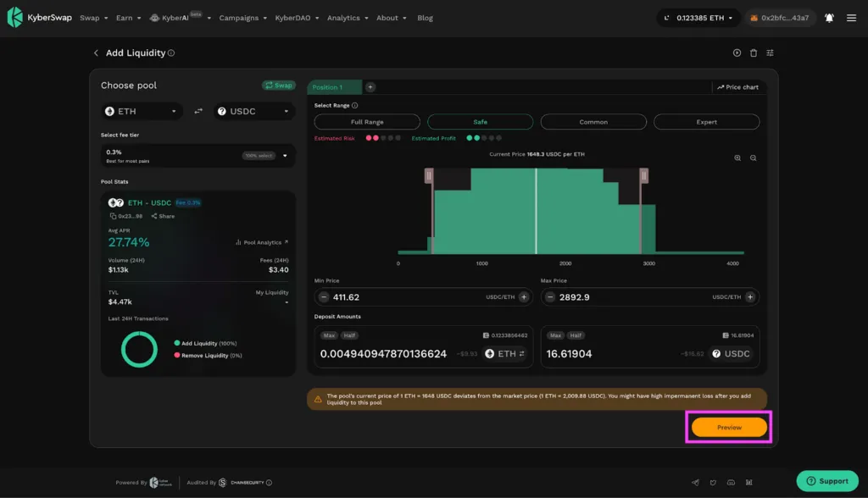Open the 0.3% fee tier dropdown

pos(198,156)
